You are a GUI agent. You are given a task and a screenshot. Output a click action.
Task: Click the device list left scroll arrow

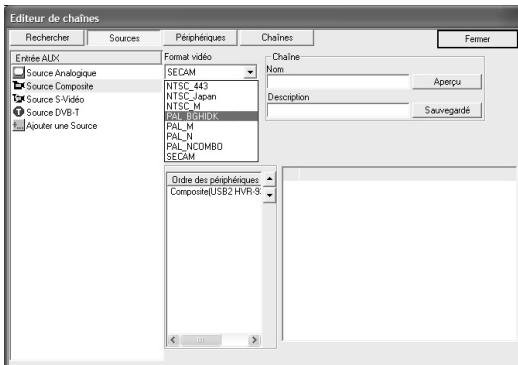[x=173, y=340]
